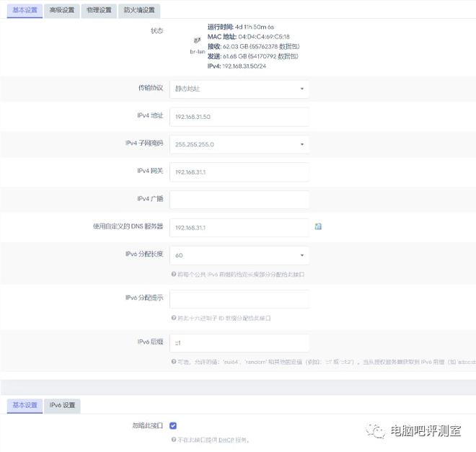Switch to the IPv6 设置 tab
The height and width of the screenshot is (452, 476).
(62, 406)
